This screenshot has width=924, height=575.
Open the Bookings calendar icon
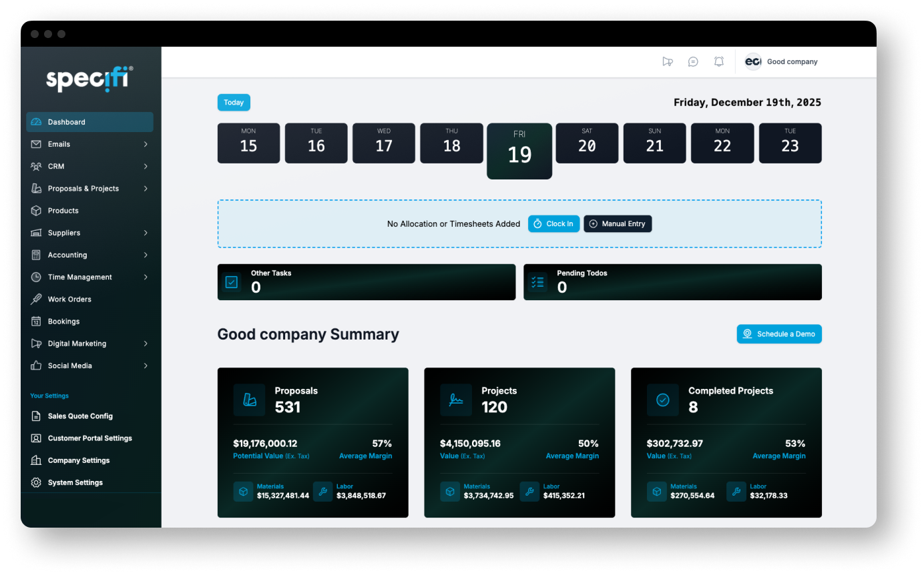pyautogui.click(x=35, y=321)
